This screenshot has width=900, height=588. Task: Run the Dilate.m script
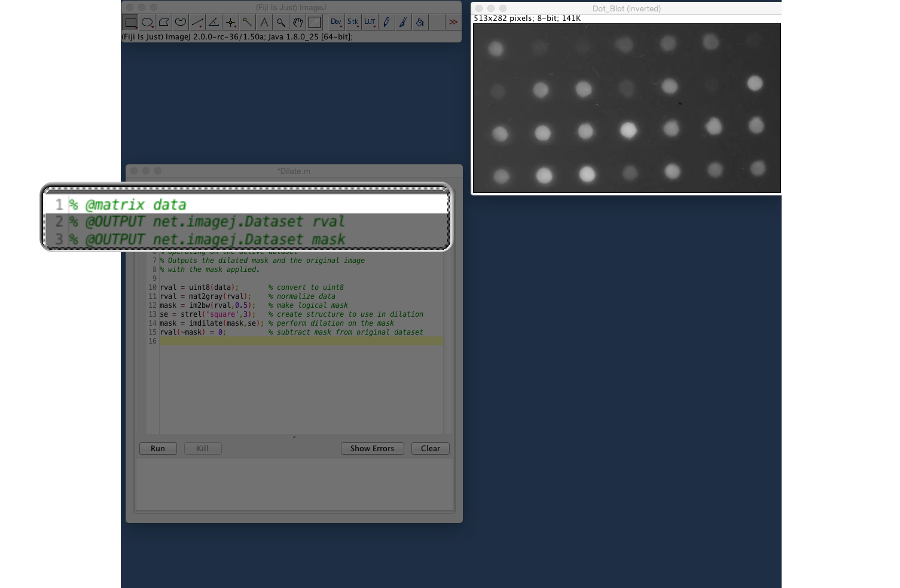158,449
